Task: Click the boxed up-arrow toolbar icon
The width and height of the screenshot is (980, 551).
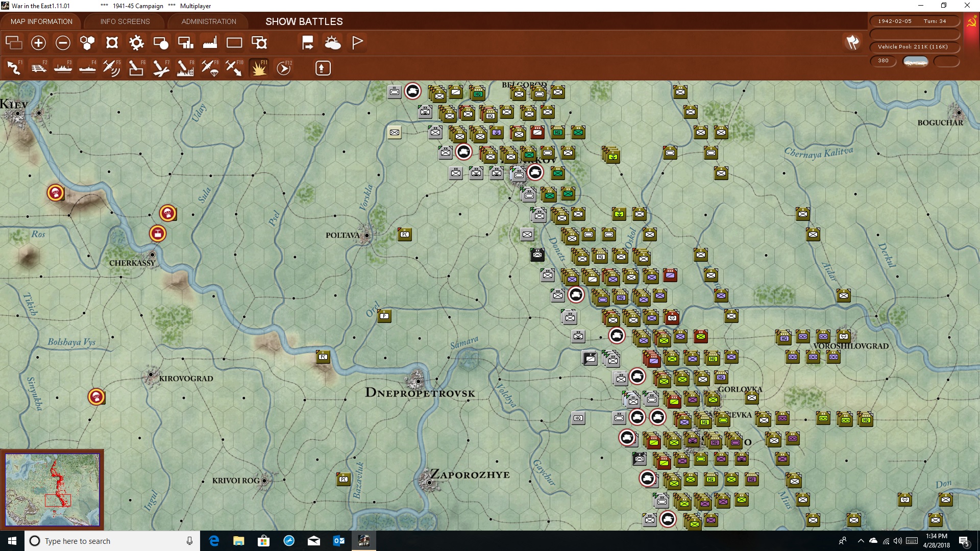Action: pyautogui.click(x=323, y=68)
